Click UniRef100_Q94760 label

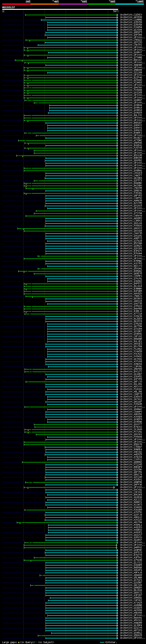tap(131, 87)
